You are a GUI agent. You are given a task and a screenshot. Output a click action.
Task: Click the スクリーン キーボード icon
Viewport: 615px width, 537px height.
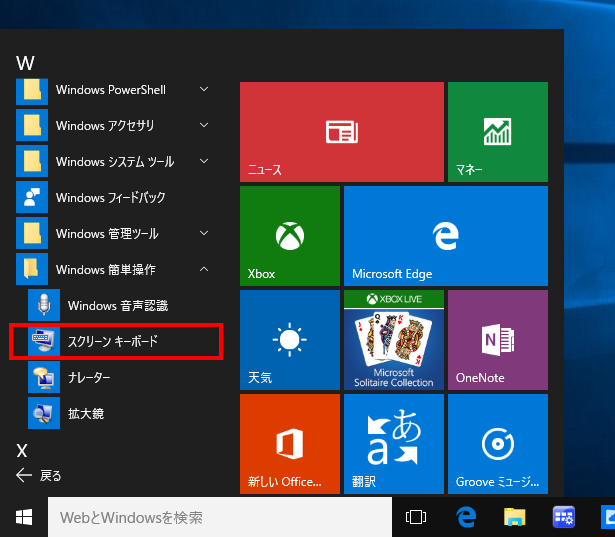(44, 341)
